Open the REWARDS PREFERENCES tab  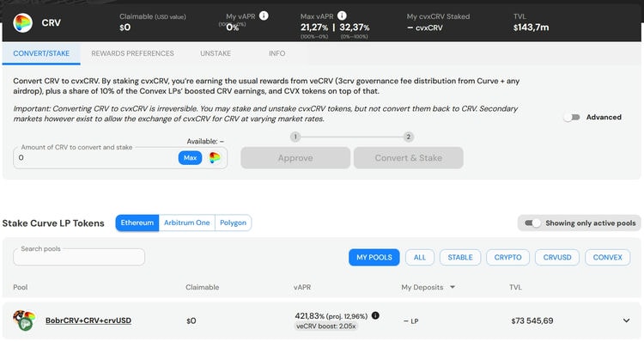coord(132,53)
